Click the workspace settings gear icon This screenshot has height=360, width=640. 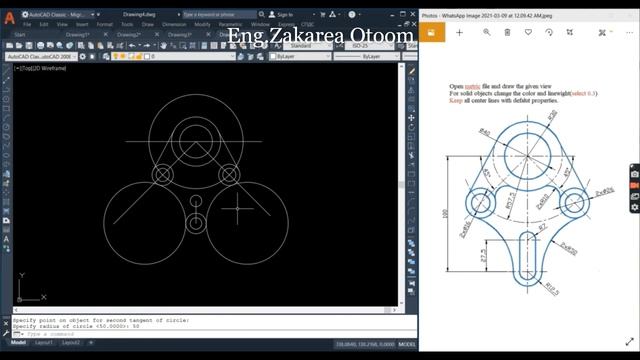pos(83,56)
